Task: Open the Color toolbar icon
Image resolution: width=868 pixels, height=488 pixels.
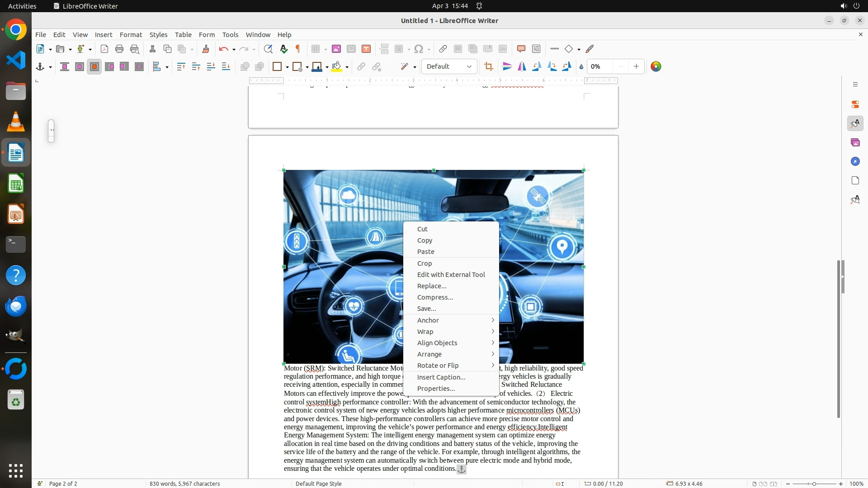Action: click(656, 67)
